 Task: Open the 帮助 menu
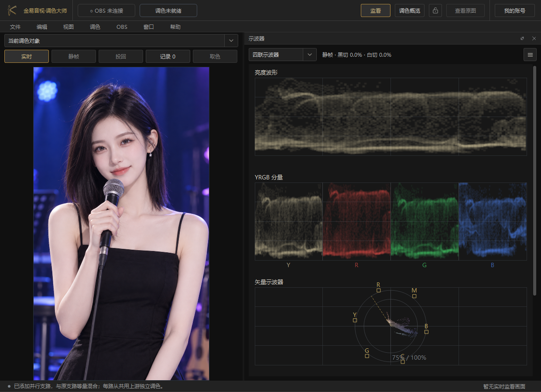[175, 27]
